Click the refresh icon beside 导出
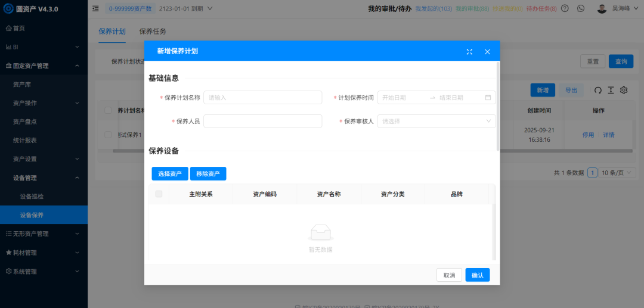 click(598, 90)
